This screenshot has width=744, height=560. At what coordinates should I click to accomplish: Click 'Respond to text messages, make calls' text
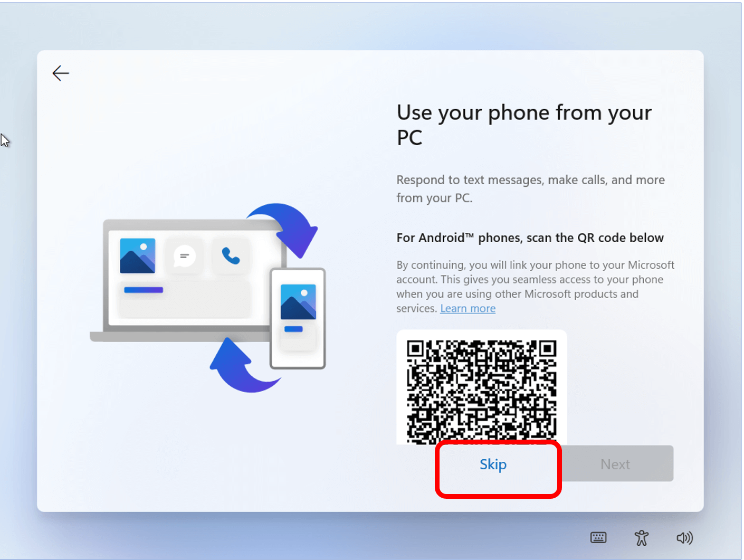tap(530, 188)
